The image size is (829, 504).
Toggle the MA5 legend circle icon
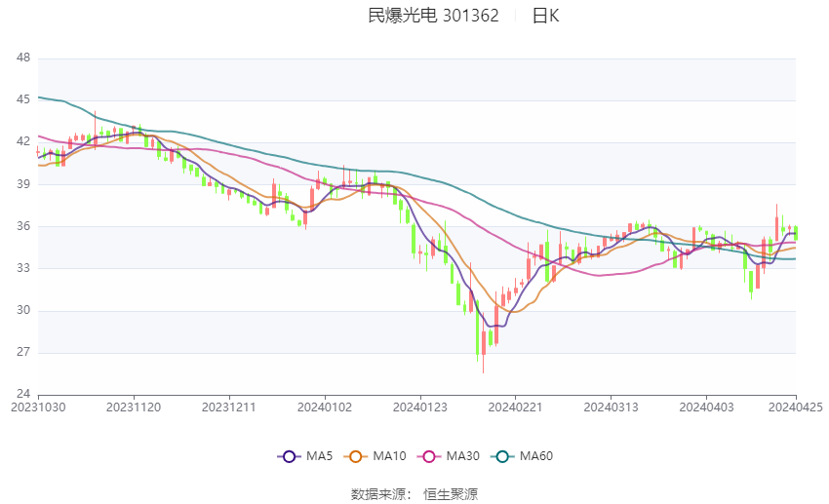[x=289, y=456]
